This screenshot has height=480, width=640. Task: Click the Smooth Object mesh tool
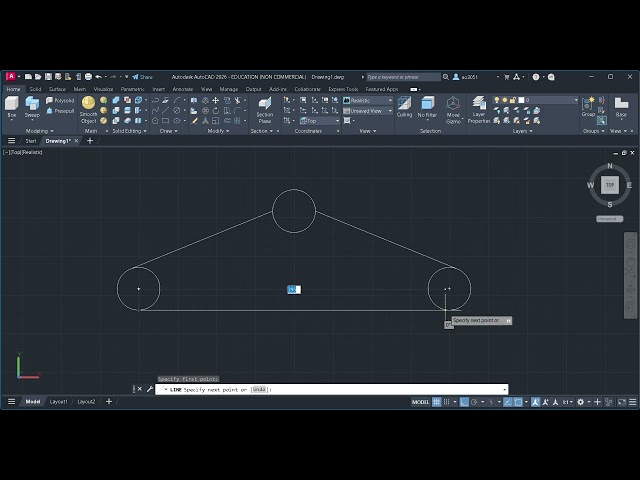pos(89,109)
